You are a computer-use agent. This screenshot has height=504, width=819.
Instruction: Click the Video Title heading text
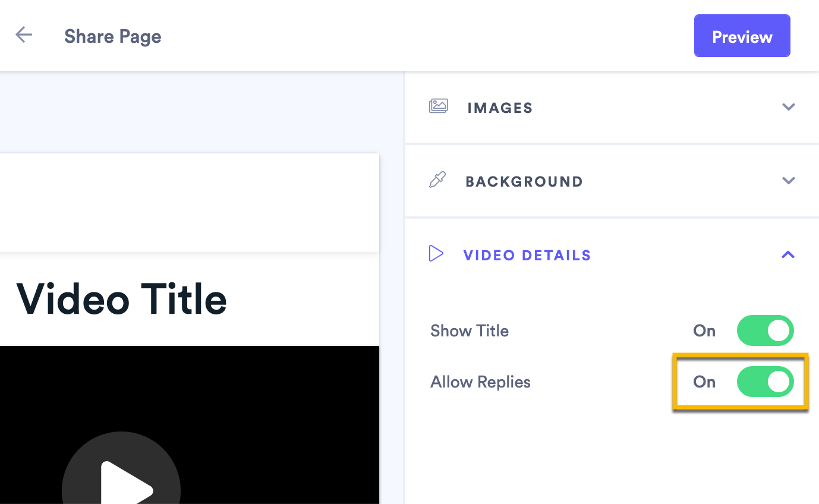(122, 300)
